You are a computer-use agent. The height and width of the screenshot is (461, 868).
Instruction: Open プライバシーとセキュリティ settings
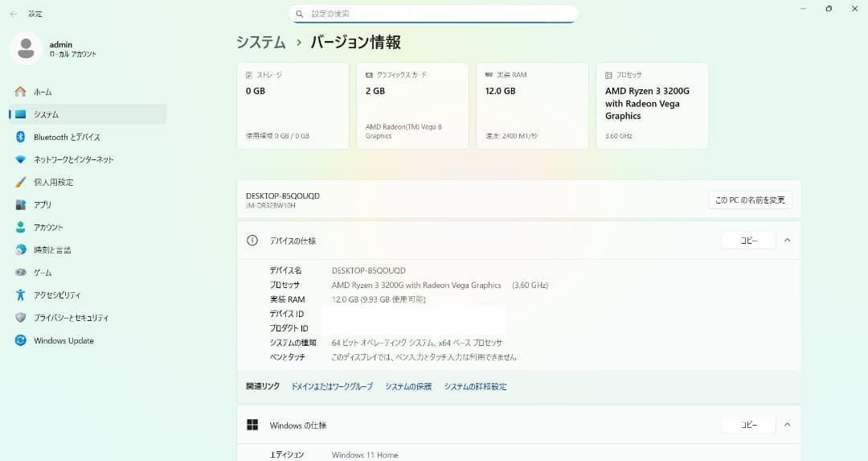[x=88, y=318]
